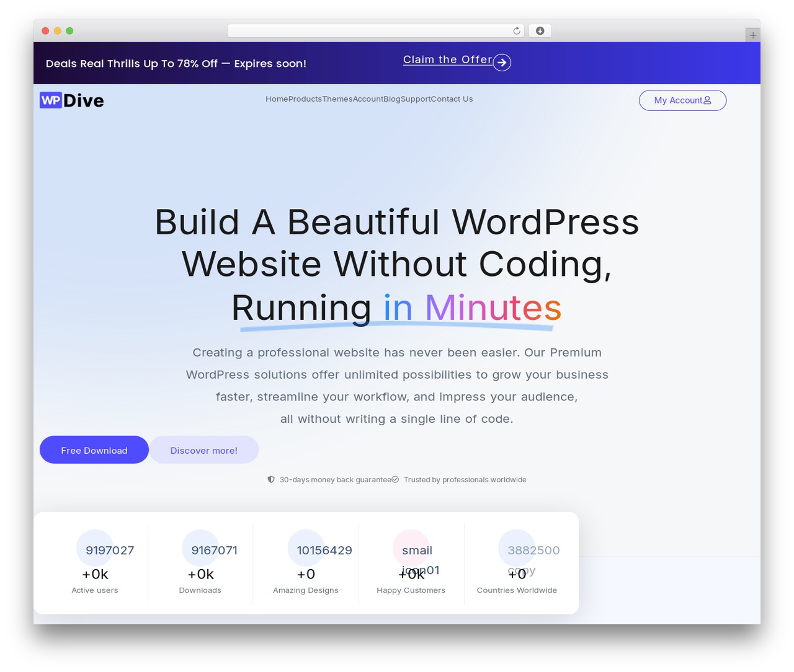
Task: Select Account in the navigation bar
Action: click(368, 99)
